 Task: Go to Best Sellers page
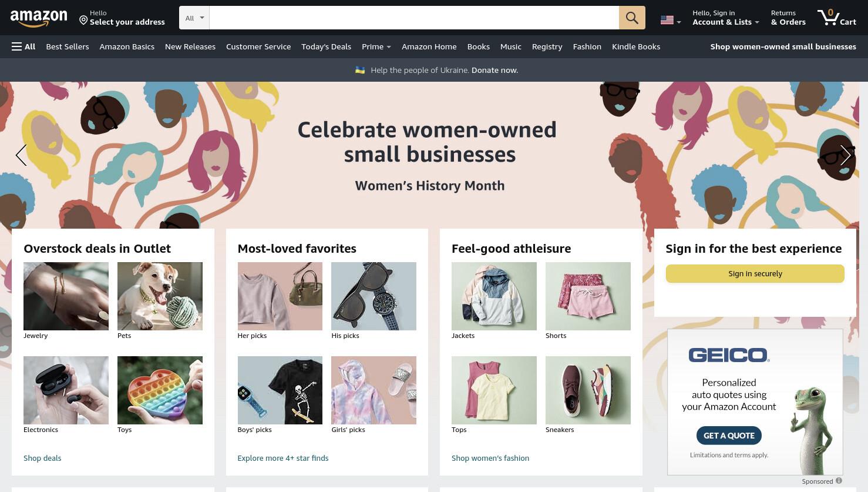pos(68,46)
